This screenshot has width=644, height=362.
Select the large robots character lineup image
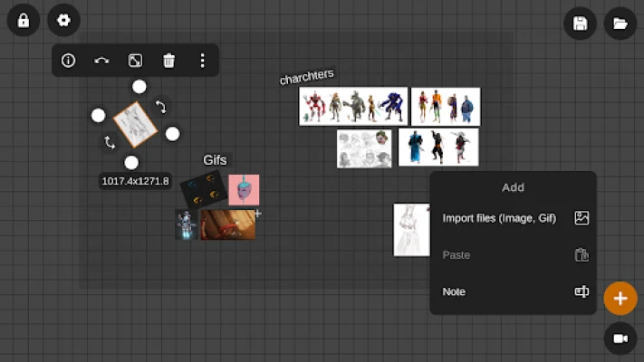(353, 106)
